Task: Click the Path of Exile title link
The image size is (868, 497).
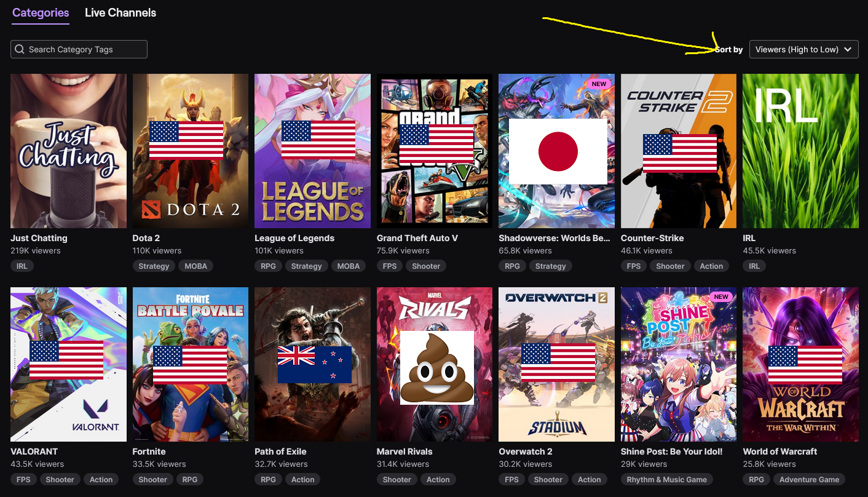Action: 280,451
